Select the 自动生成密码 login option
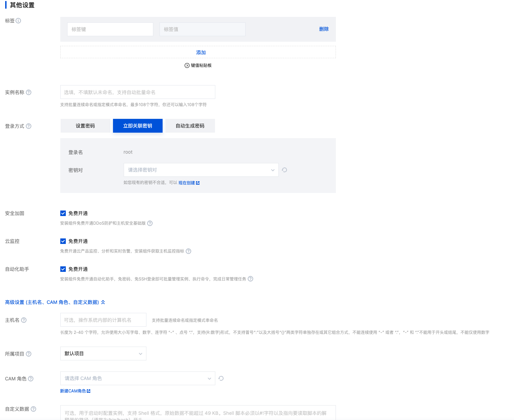 (190, 126)
